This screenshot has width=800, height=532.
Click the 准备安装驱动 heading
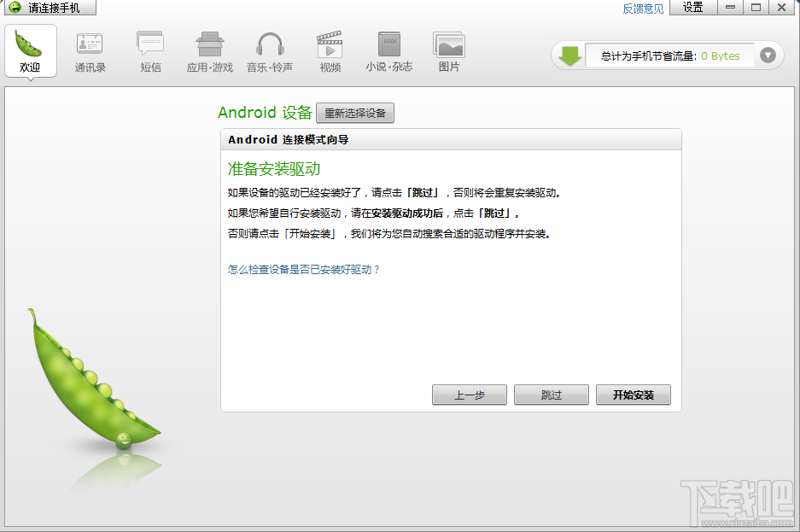click(274, 169)
